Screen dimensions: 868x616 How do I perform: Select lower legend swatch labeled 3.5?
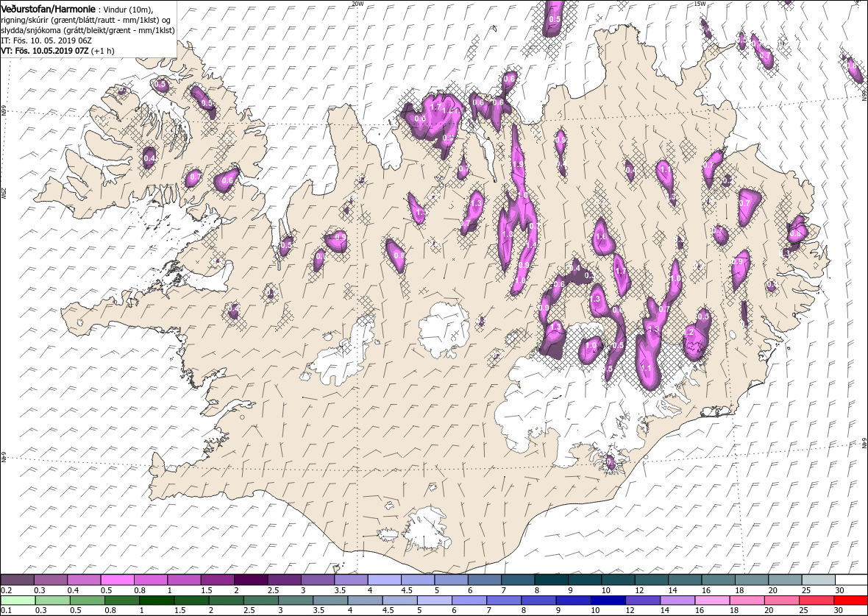(330, 601)
